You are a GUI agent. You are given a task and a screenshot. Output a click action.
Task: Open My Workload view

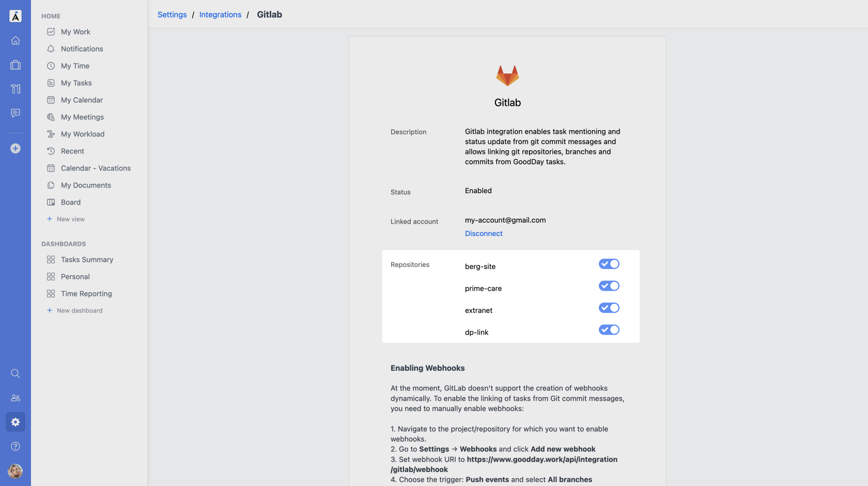pos(83,134)
